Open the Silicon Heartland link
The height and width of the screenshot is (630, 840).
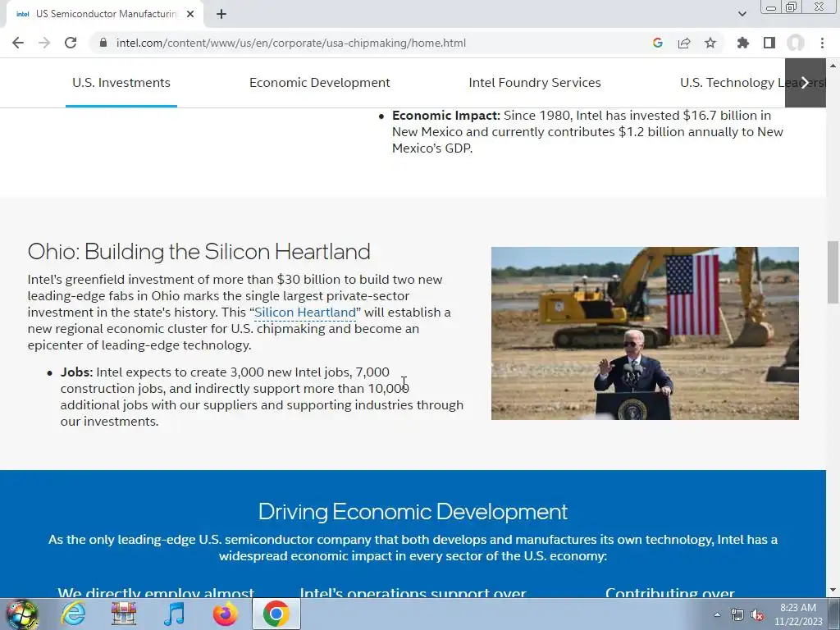(x=305, y=313)
